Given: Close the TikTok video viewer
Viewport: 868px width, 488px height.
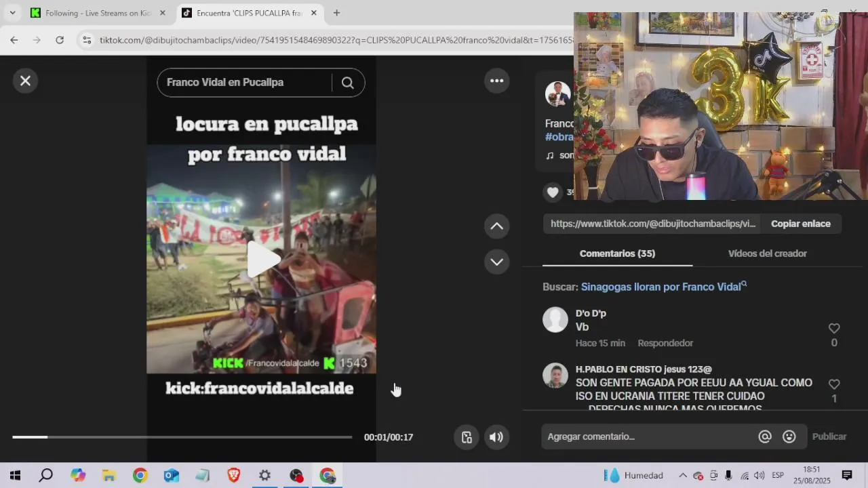Looking at the screenshot, I should coord(25,81).
